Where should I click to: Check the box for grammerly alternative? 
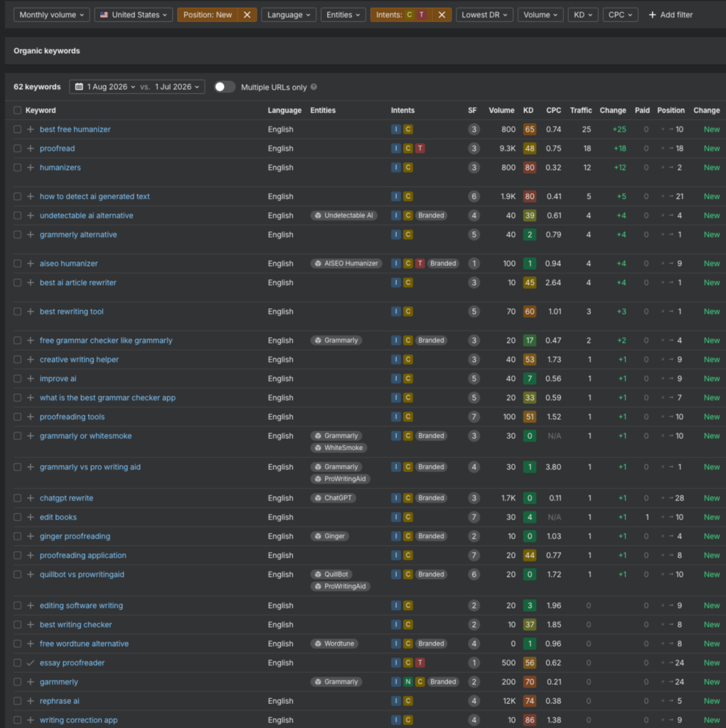point(17,235)
